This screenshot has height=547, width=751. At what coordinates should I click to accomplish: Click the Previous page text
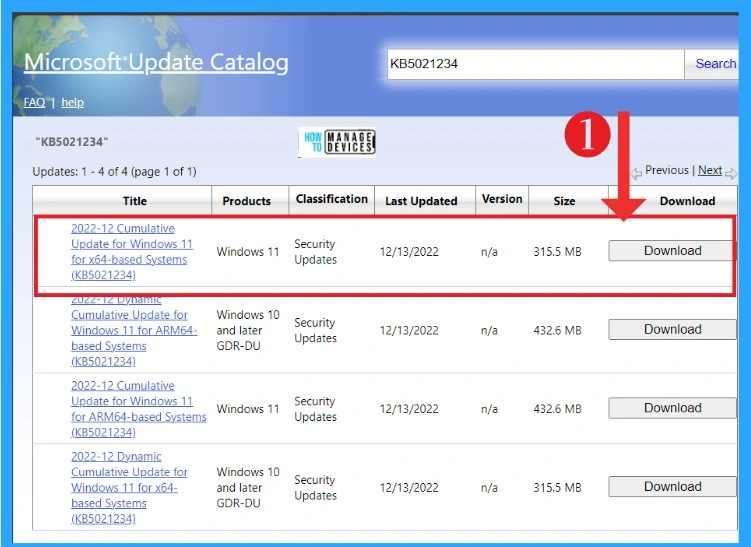666,170
